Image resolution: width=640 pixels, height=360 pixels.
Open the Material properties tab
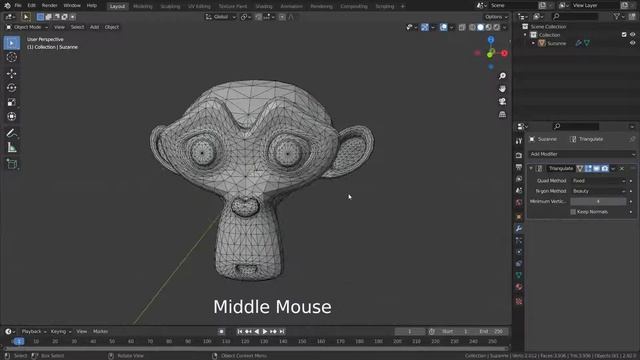[519, 287]
